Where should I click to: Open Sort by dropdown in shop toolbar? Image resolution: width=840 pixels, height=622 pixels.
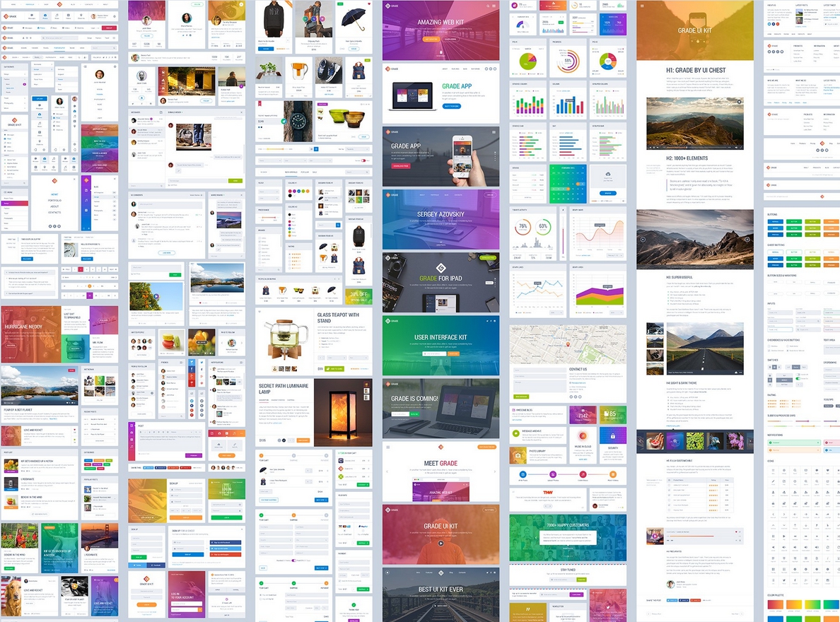point(357,149)
